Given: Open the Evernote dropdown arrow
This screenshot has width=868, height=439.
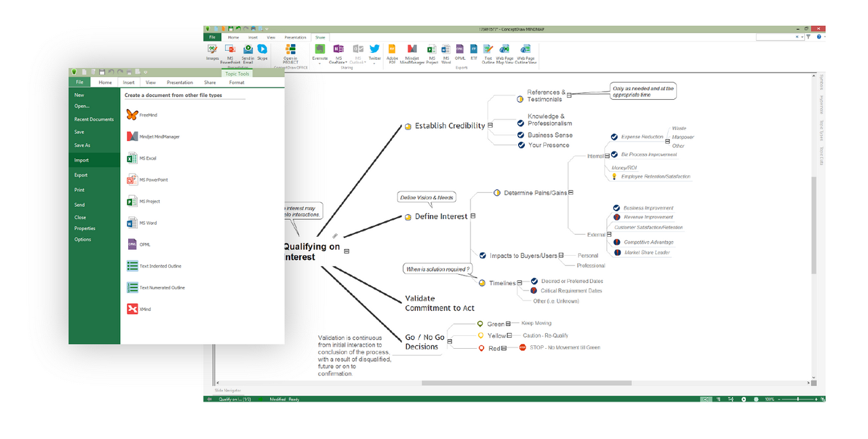Looking at the screenshot, I should (x=320, y=64).
